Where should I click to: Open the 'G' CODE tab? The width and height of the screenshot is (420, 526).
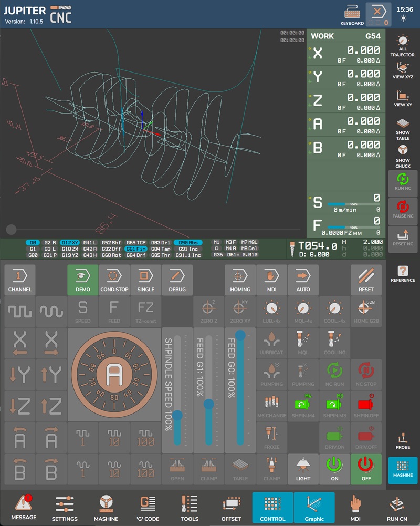click(148, 508)
